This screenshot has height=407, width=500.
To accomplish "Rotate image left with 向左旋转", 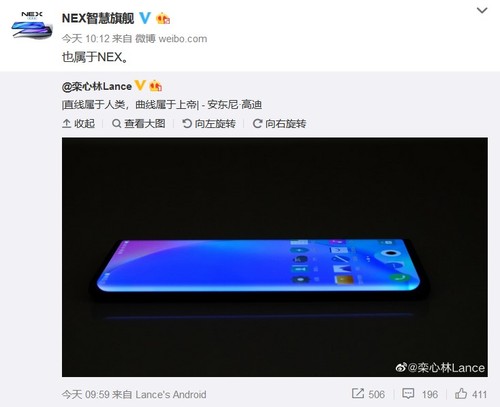I will (209, 124).
